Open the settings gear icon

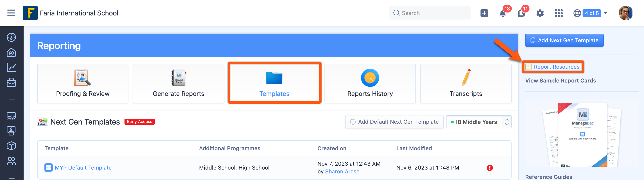[x=540, y=13]
